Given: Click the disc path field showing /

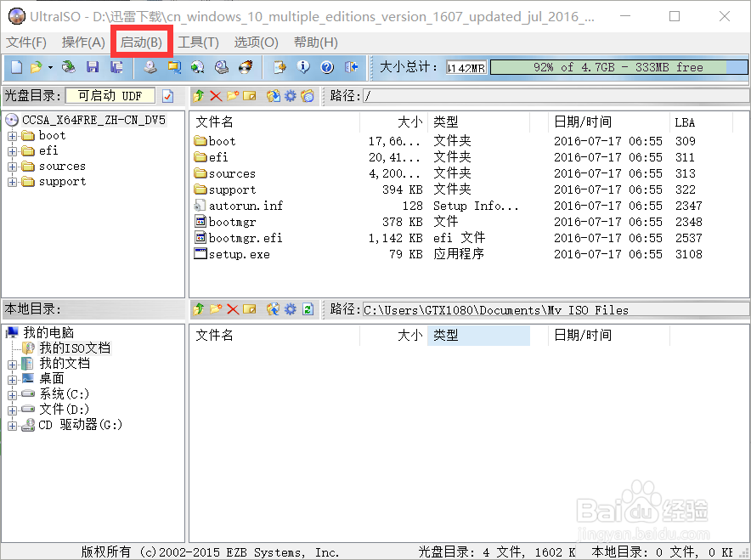Looking at the screenshot, I should (556, 96).
